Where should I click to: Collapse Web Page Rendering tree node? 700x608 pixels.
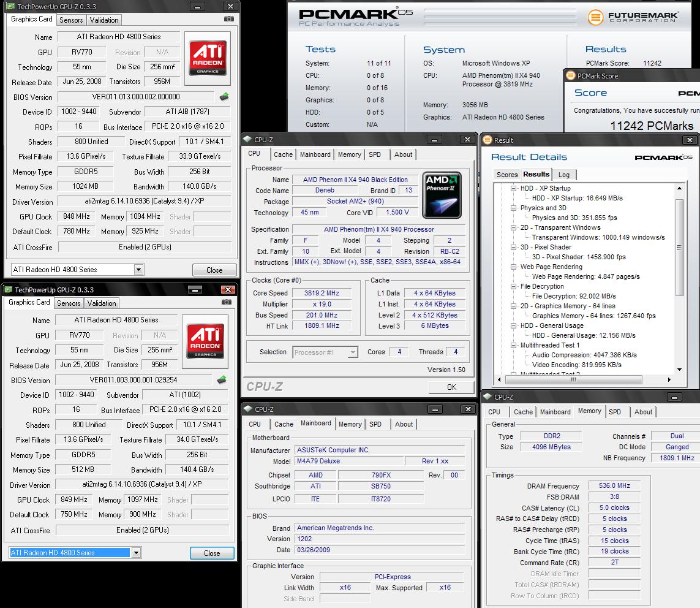[x=513, y=267]
